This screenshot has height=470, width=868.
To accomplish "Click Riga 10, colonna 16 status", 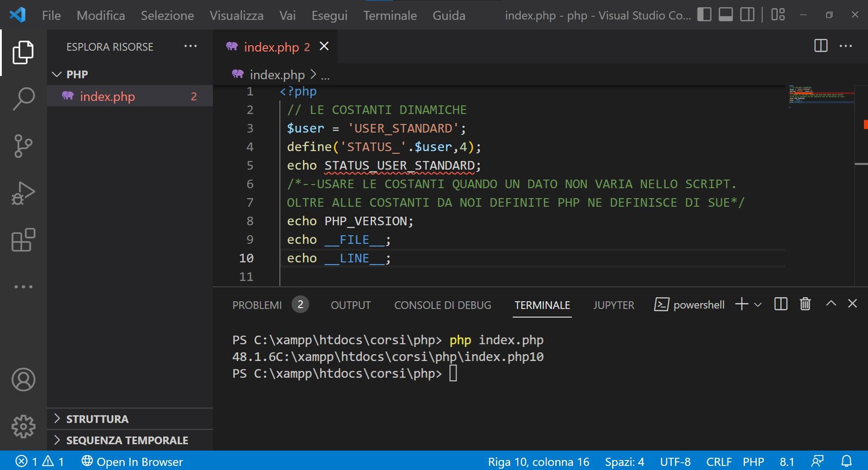I will pyautogui.click(x=538, y=461).
